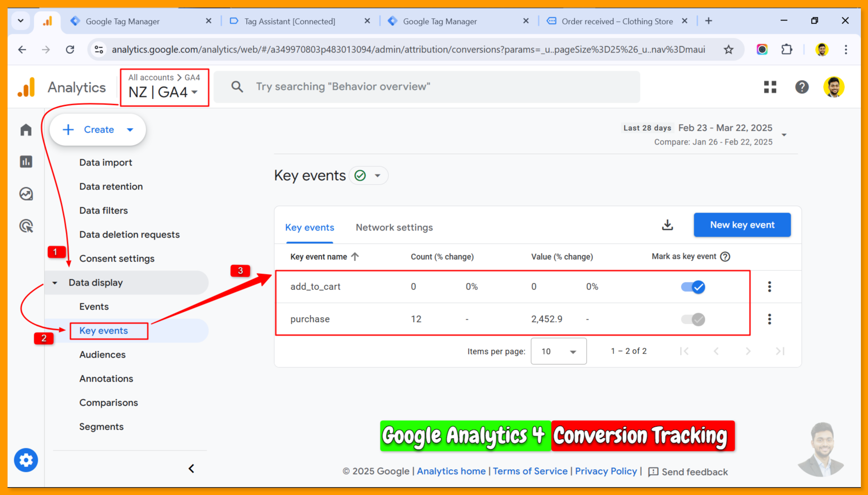Toggle off add_to_cart key event switch
The width and height of the screenshot is (868, 495).
pyautogui.click(x=692, y=287)
